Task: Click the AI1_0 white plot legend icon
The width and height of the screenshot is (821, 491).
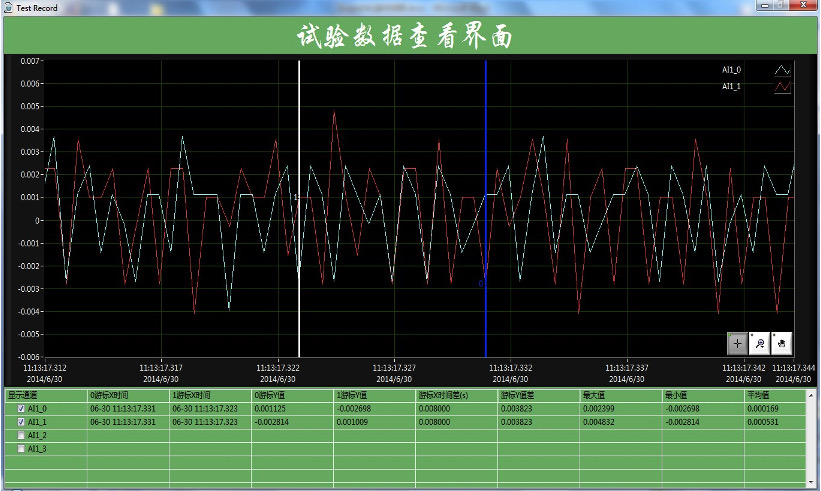Action: (x=782, y=71)
